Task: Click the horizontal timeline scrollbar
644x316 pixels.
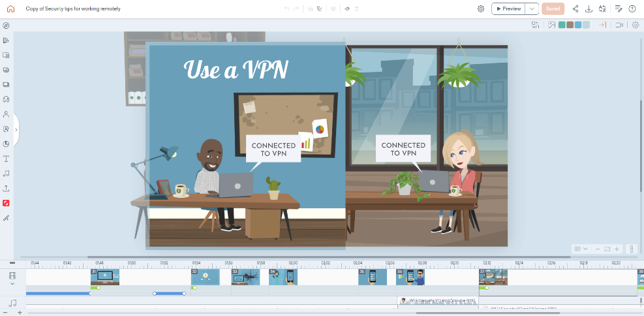Action: click(x=489, y=313)
